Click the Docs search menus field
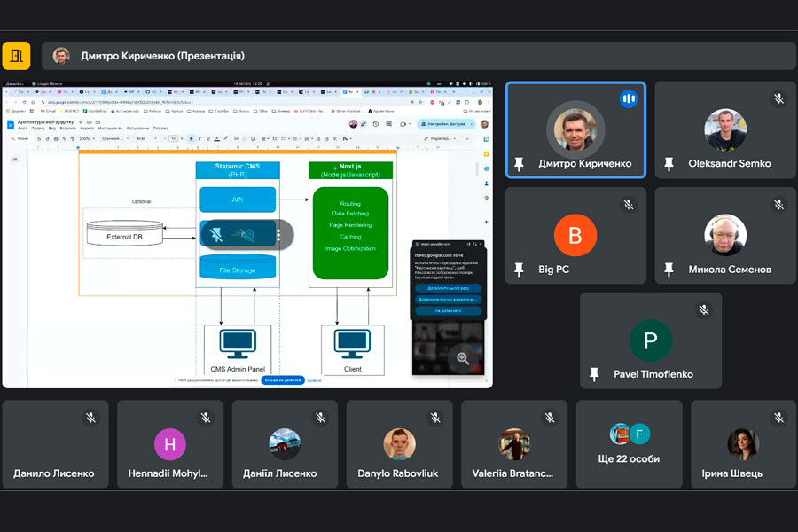The image size is (798, 532). tap(20, 138)
